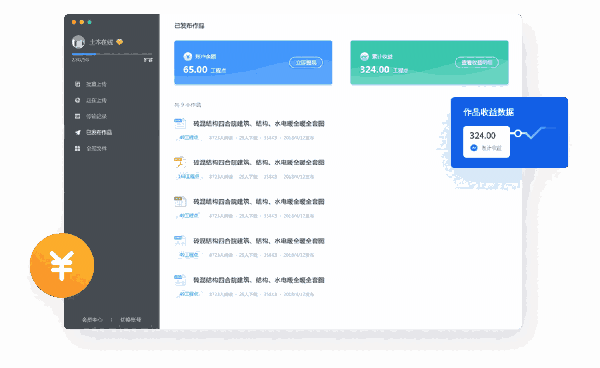
Task: Select 全部文件 in the sidebar menu
Action: pos(96,148)
